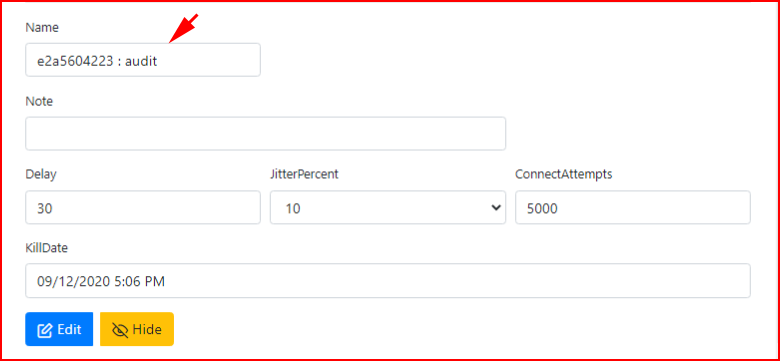Select the Delay field containing 30
The image size is (780, 361).
pos(143,207)
